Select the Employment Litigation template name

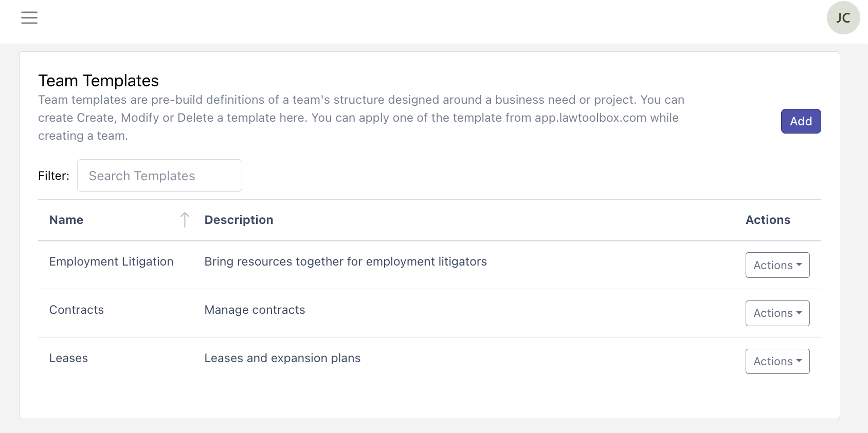[x=111, y=261]
